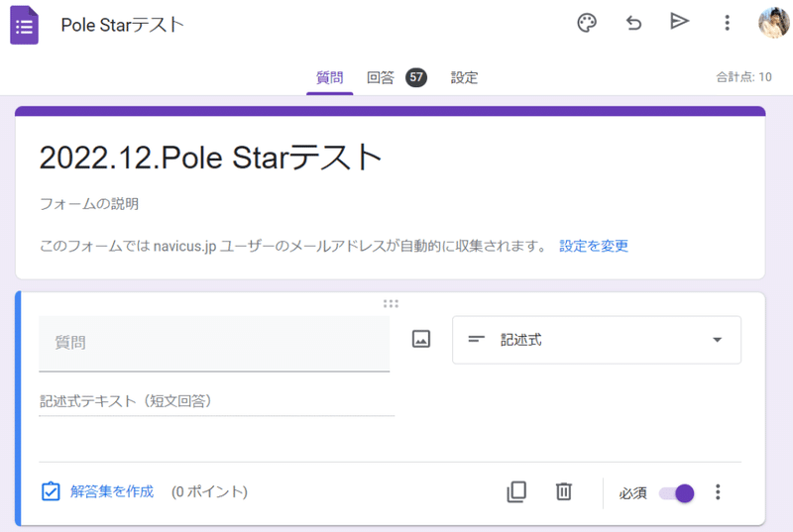The image size is (793, 532).
Task: Delete the question with trash icon
Action: 563,491
